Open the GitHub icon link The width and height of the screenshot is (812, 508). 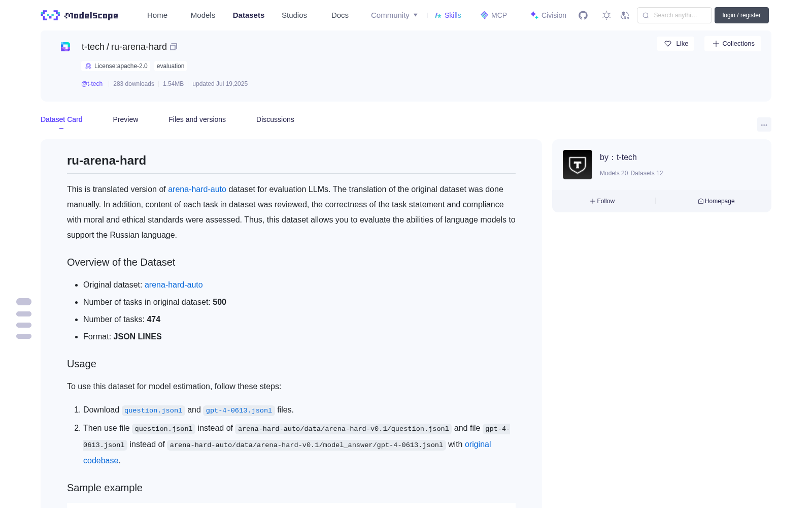583,15
